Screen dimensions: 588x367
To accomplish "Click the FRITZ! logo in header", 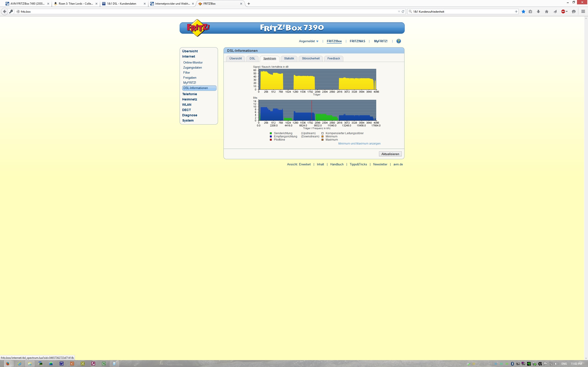I will tap(198, 28).
